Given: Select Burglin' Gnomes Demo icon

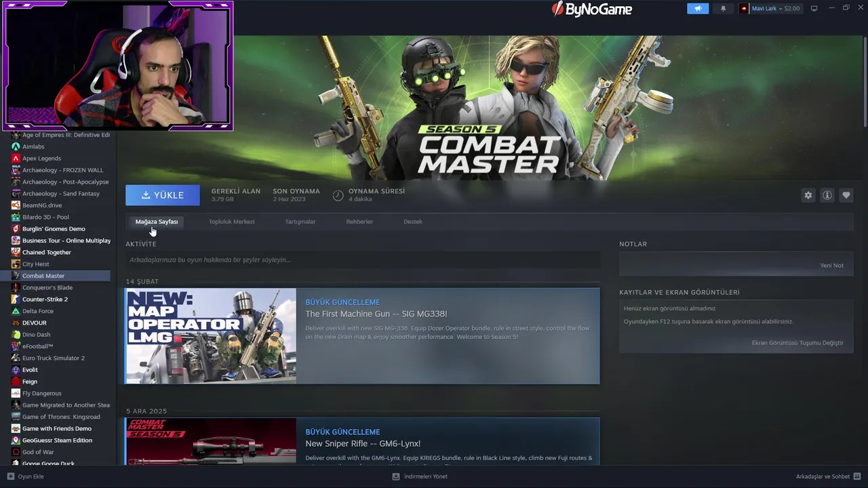Looking at the screenshot, I should tap(16, 228).
